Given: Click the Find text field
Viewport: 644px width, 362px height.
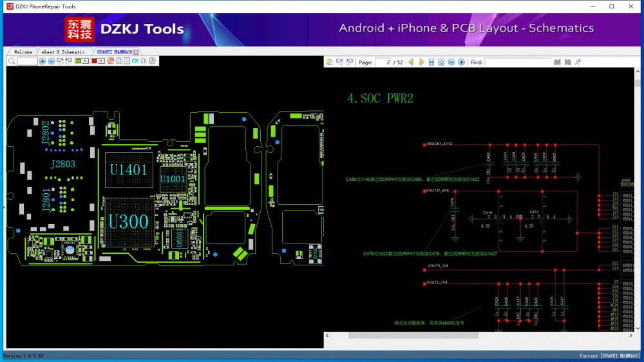Looking at the screenshot, I should pos(518,62).
